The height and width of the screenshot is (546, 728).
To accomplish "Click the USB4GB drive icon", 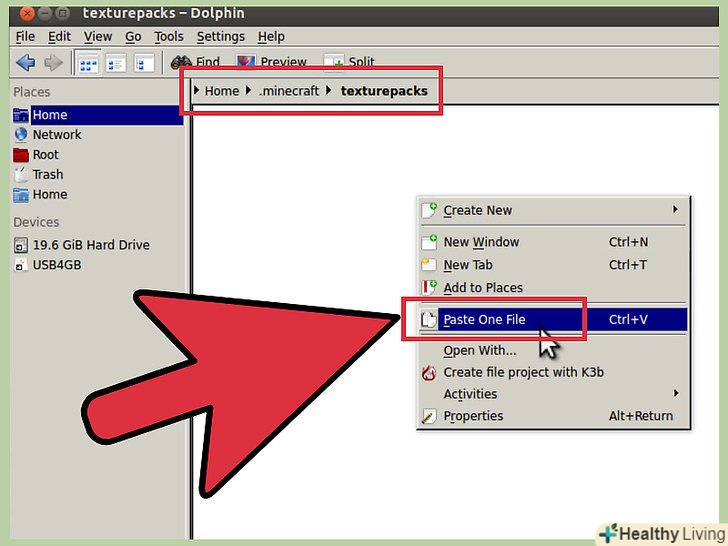I will (20, 265).
